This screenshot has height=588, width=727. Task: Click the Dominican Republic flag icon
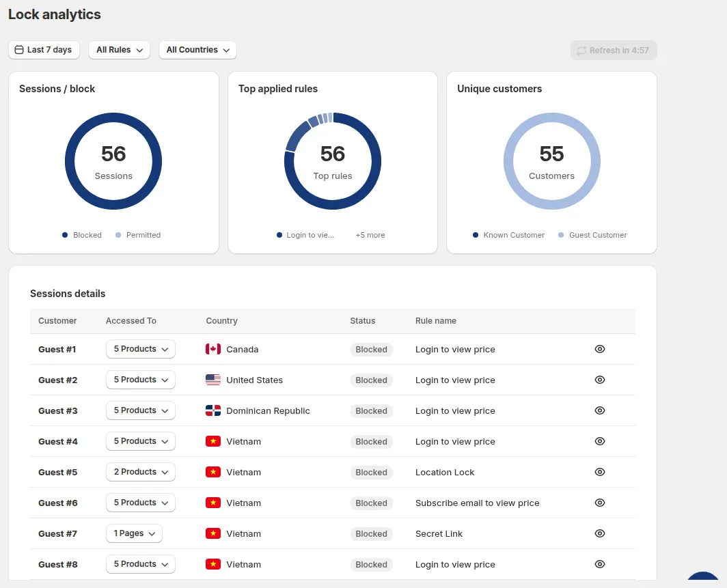coord(213,410)
